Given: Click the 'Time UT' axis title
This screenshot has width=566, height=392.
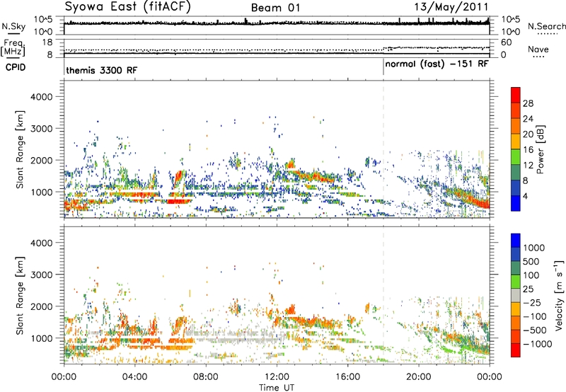Looking at the screenshot, I should tap(277, 388).
